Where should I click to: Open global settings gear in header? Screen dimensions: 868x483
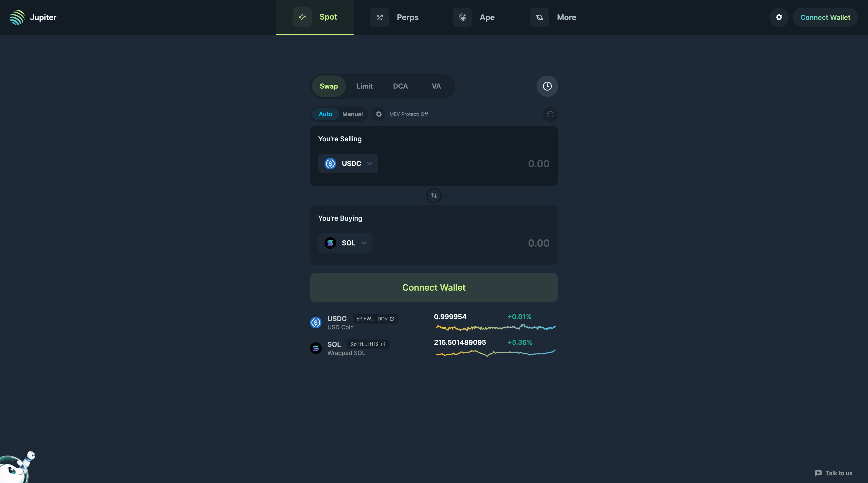[x=779, y=17]
